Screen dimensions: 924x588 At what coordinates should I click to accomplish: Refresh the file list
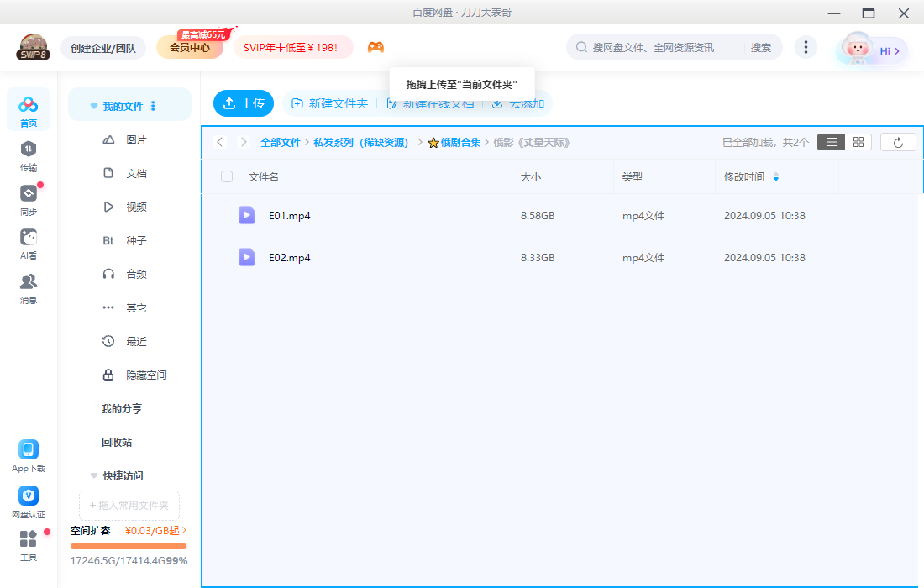(x=898, y=142)
